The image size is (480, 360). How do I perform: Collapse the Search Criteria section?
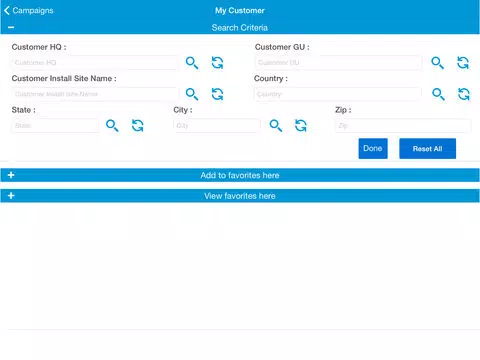(11, 27)
